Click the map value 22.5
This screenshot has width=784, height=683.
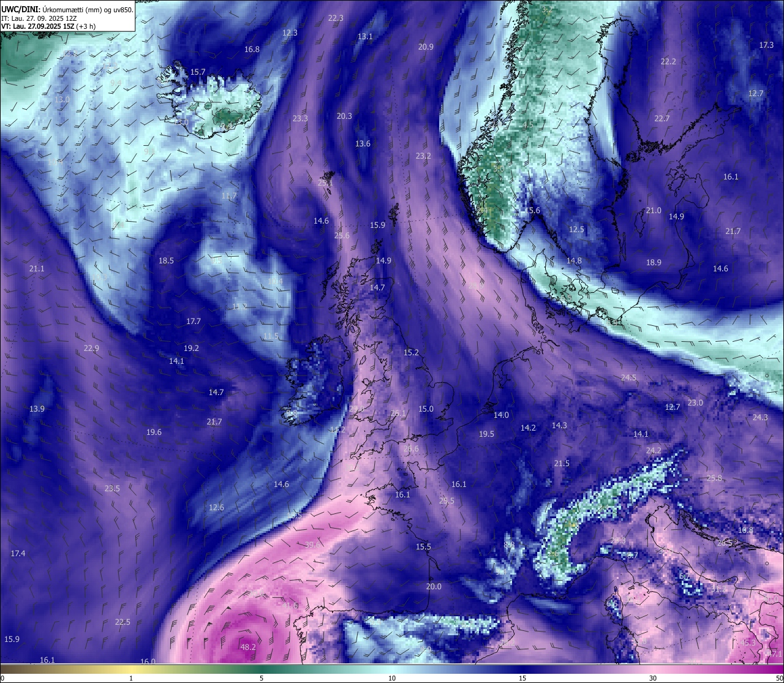[123, 622]
